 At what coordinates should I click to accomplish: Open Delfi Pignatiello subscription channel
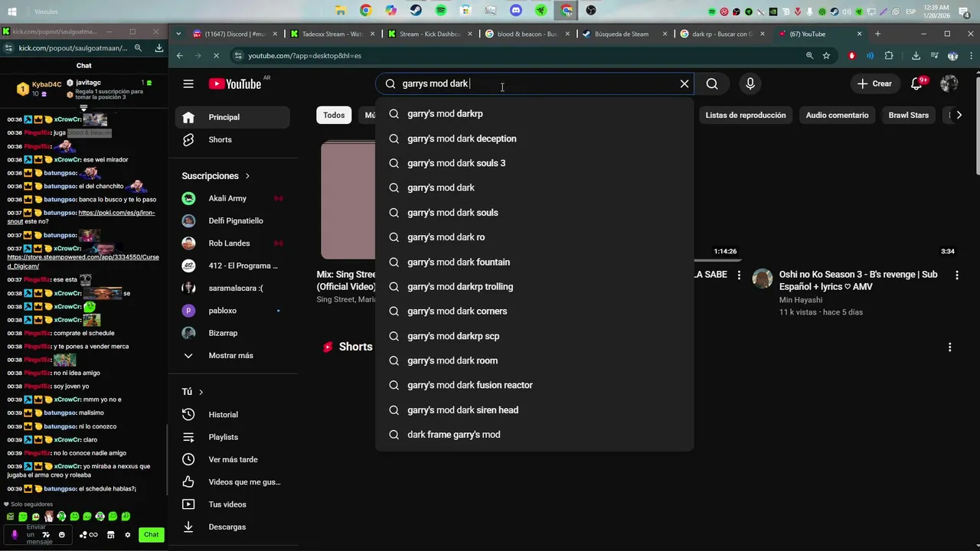click(x=233, y=220)
